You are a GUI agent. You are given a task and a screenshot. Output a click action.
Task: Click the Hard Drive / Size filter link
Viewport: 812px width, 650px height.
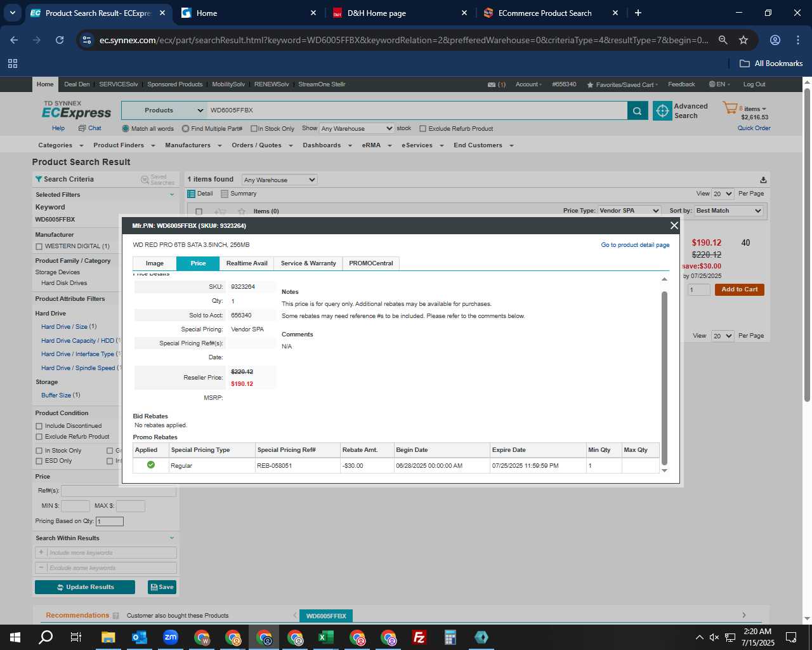(64, 327)
